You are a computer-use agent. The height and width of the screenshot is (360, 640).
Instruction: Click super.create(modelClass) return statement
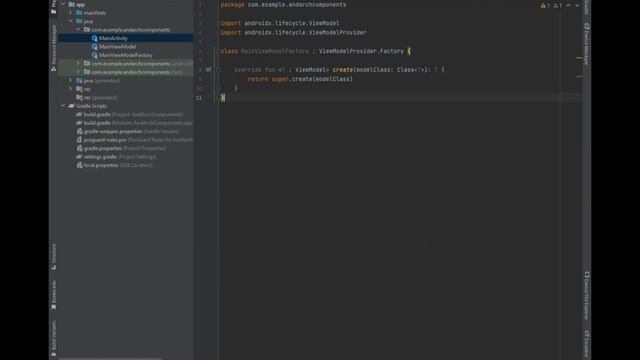click(x=300, y=79)
